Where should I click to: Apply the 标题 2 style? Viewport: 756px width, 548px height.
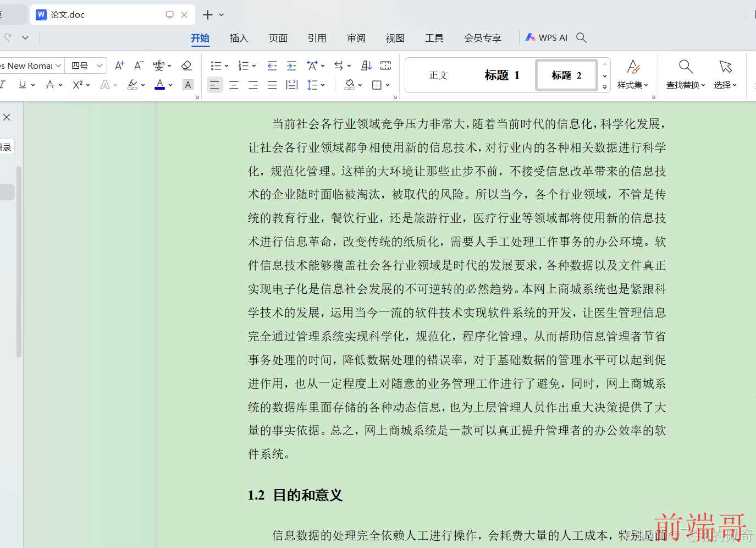(x=566, y=75)
